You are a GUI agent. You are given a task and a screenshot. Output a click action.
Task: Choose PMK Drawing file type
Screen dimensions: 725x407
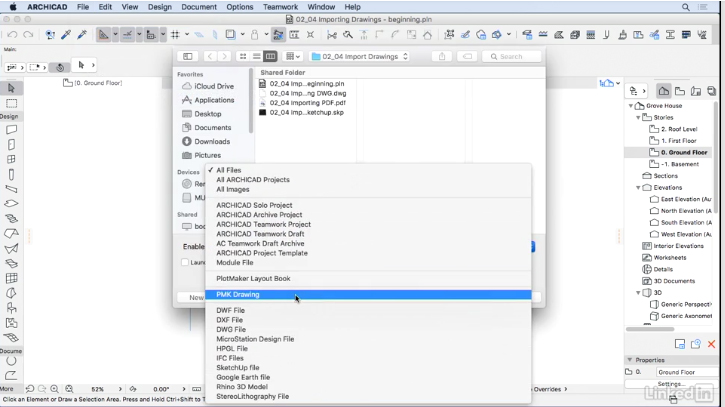pos(369,295)
